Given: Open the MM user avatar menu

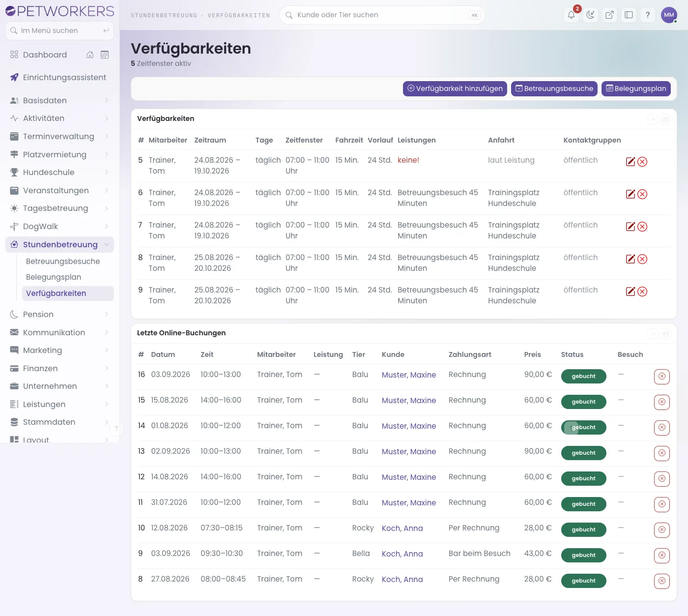Looking at the screenshot, I should (669, 15).
